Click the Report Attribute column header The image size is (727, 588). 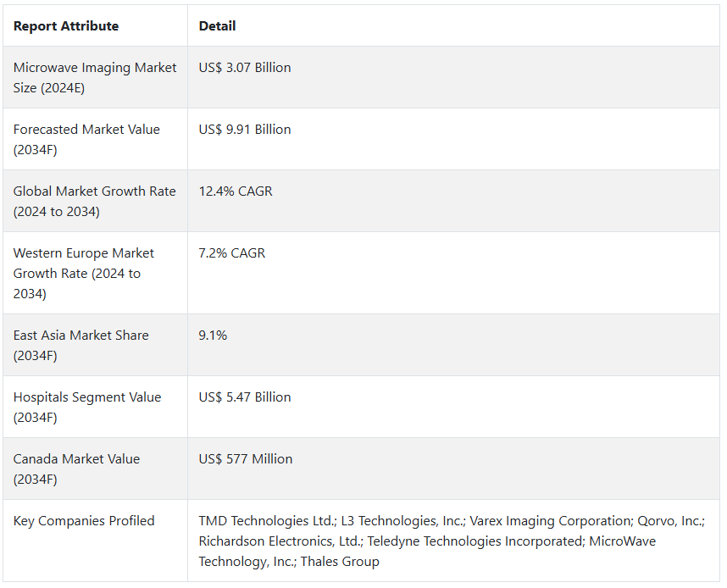(x=66, y=26)
